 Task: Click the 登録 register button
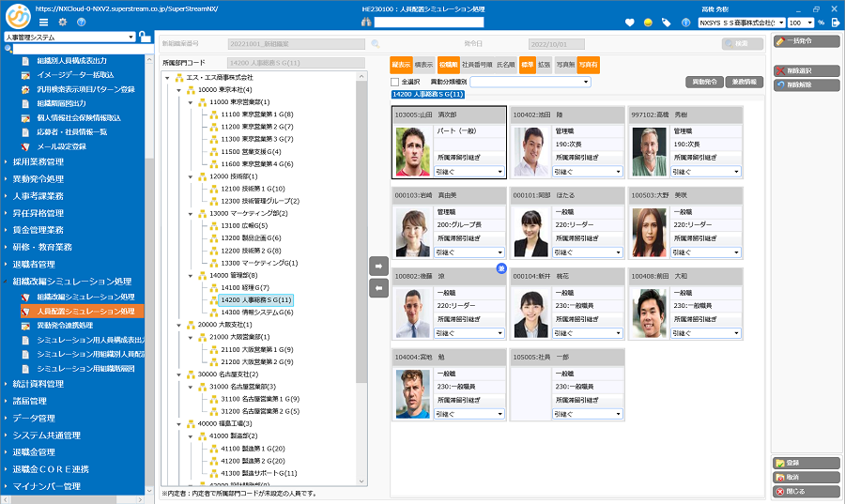coord(807,463)
